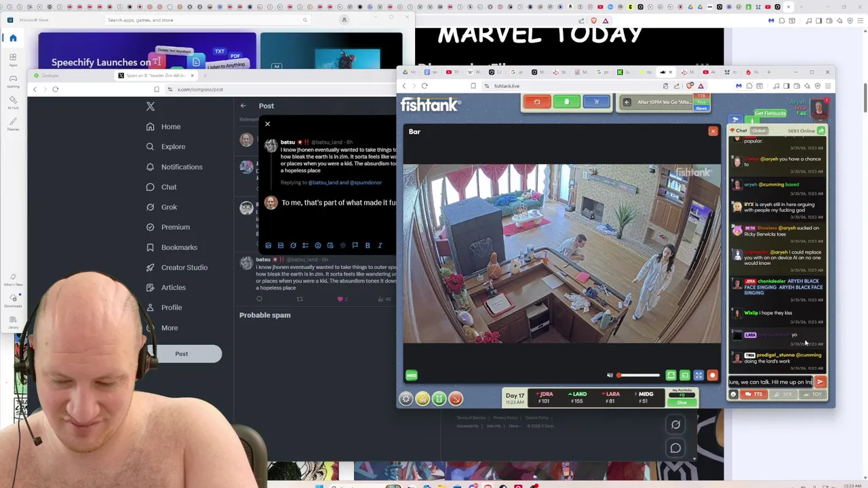Open Bookmarks in the X sidebar
Image resolution: width=868 pixels, height=488 pixels.
(x=172, y=247)
